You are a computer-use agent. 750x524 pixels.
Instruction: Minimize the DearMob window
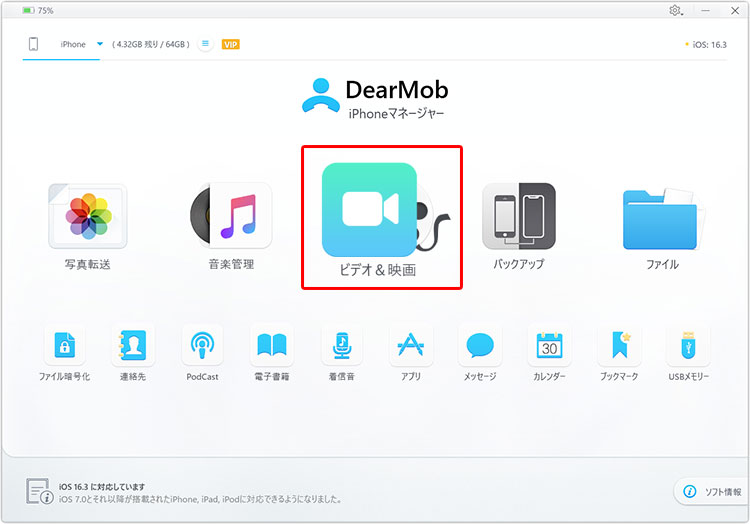point(706,11)
